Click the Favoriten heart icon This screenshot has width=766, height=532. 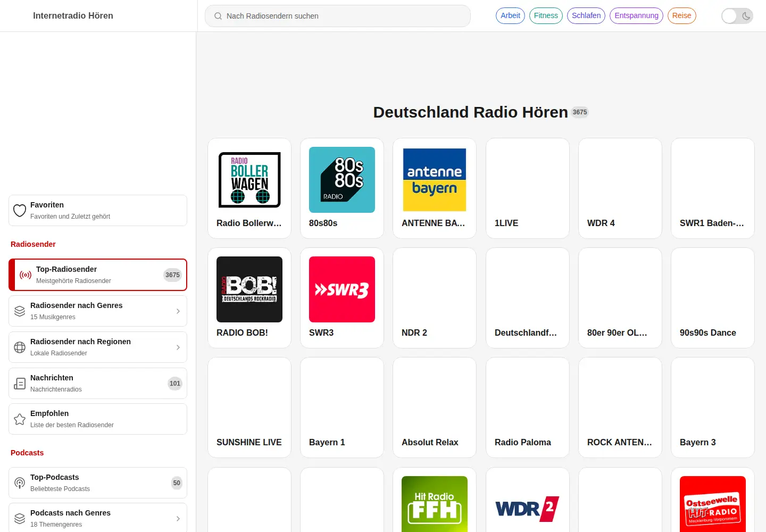[x=20, y=211]
